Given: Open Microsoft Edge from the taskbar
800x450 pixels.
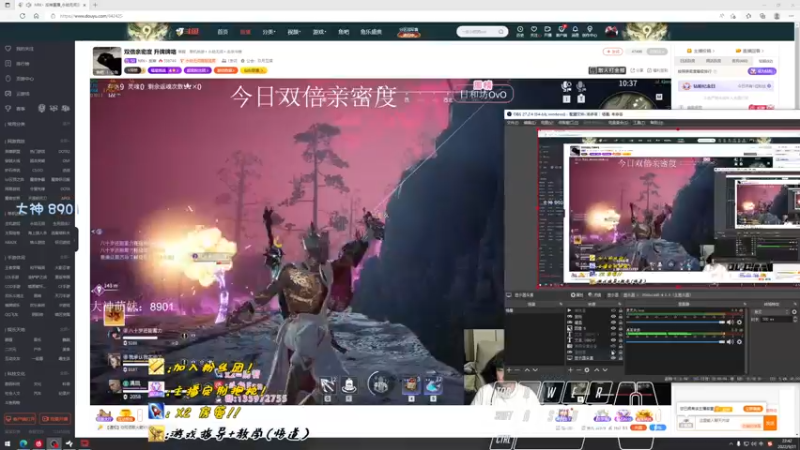Looking at the screenshot, I should point(23,444).
